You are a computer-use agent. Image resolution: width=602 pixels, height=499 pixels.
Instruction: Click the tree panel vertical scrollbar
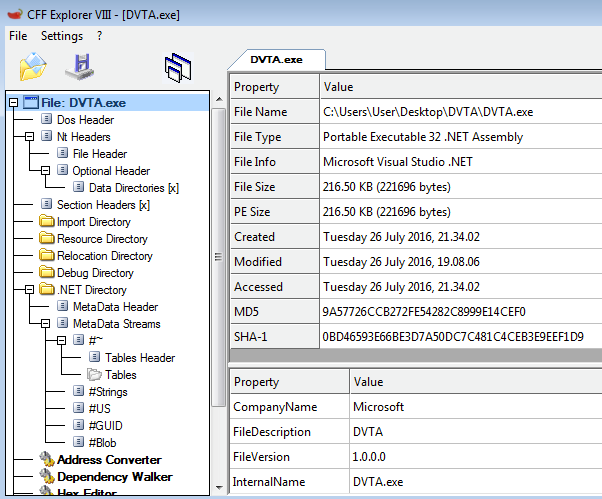[217, 300]
